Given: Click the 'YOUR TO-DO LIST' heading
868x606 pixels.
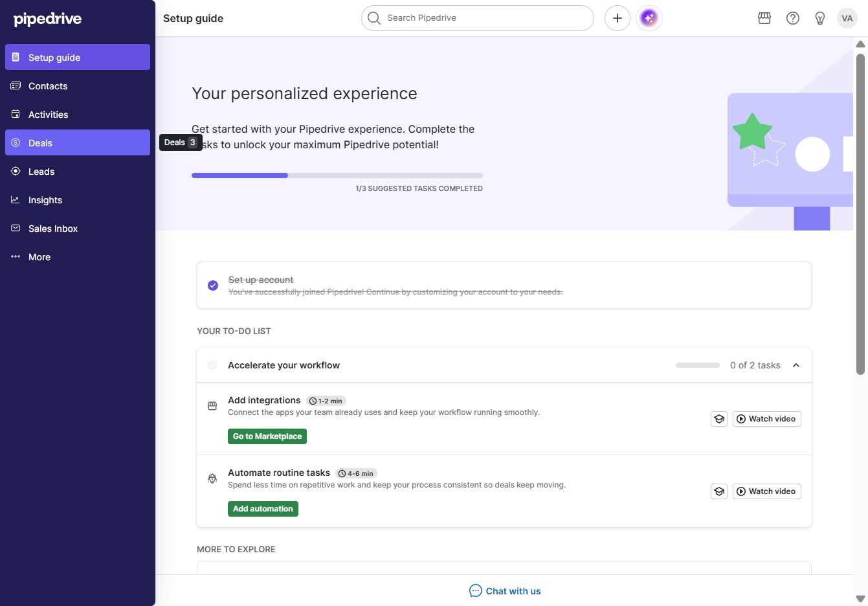Looking at the screenshot, I should [x=234, y=331].
